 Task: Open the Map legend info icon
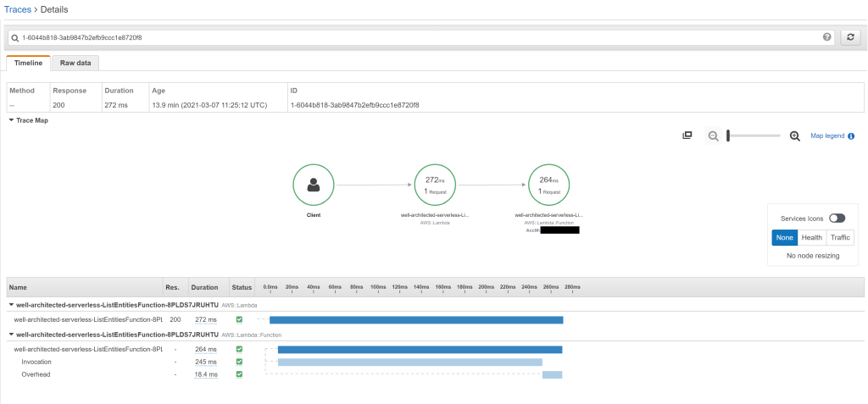click(x=851, y=136)
